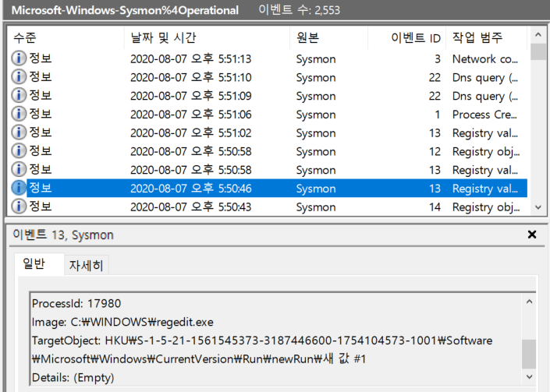
Task: Sort by the 원본 column header
Action: click(329, 37)
